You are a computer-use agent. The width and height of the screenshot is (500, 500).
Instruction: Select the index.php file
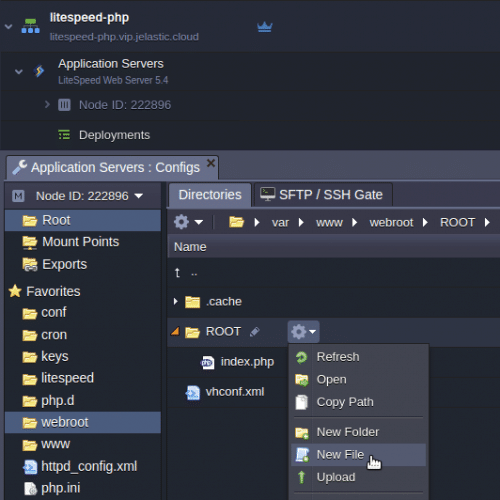tap(247, 362)
